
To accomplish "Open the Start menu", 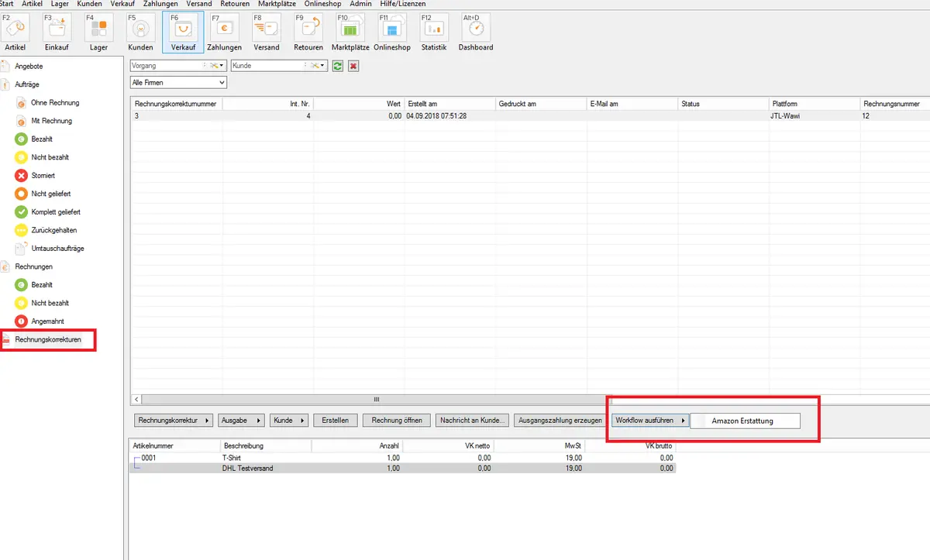I will point(7,4).
